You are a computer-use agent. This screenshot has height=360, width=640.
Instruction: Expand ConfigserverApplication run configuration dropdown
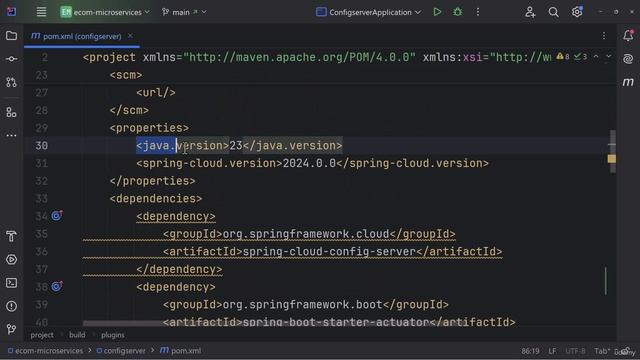369,12
